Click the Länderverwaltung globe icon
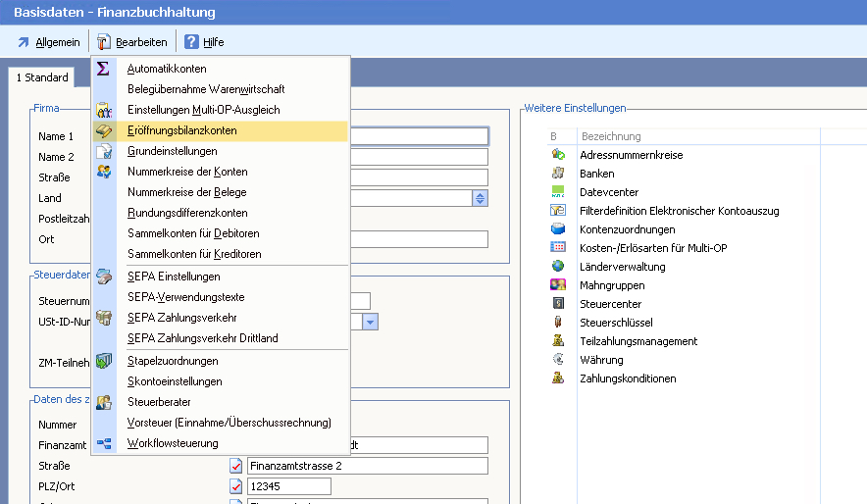Viewport: 867px width, 504px height. point(558,267)
